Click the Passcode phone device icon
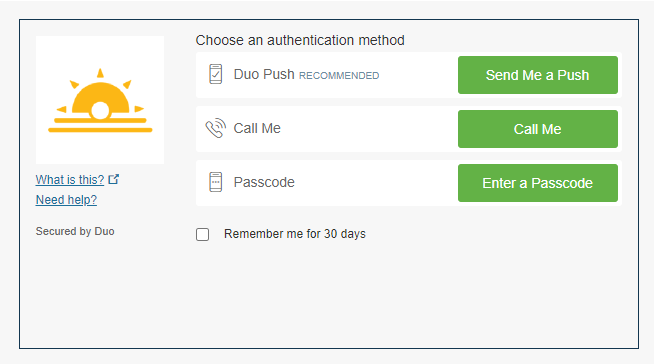Viewport: 654px width, 364px height. coord(216,182)
